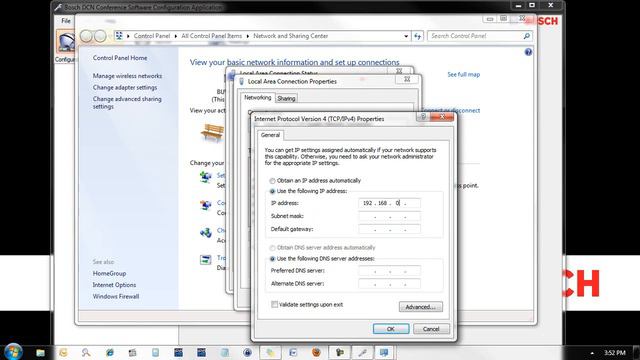Image resolution: width=640 pixels, height=360 pixels.
Task: Switch to the Sharing tab in Connection Properties
Action: tap(286, 98)
